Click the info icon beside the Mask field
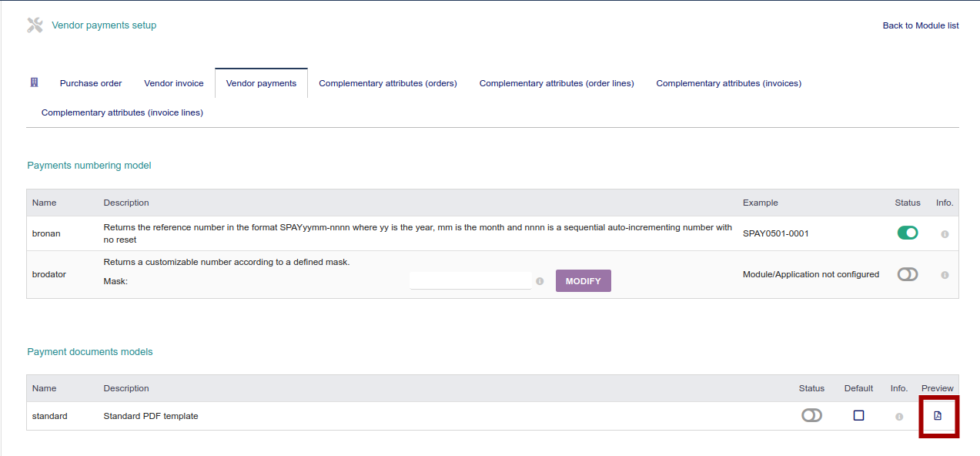Screen dimensions: 980x456 coord(539,281)
